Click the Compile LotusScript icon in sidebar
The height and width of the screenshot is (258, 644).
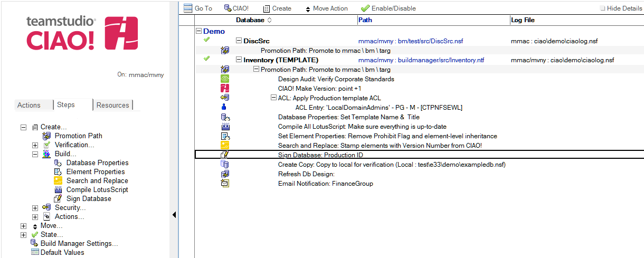tap(58, 190)
